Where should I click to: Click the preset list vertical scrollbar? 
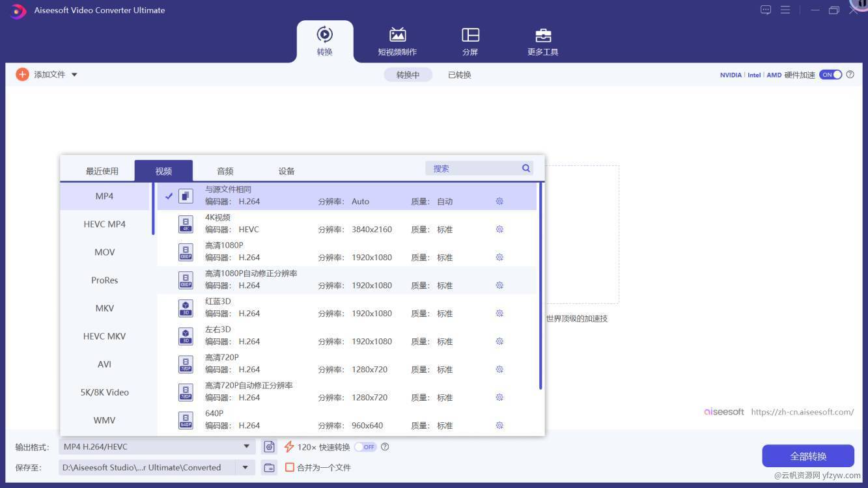tap(540, 286)
